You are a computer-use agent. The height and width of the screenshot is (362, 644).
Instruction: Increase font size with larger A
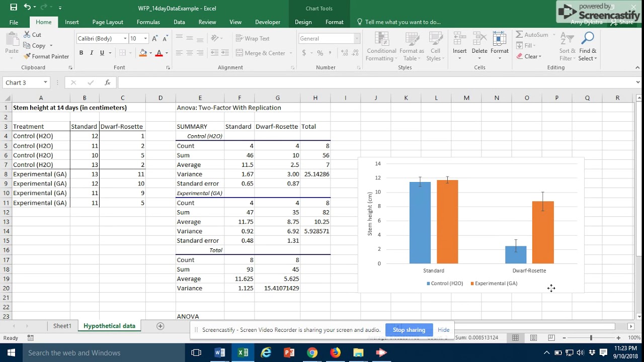155,38
